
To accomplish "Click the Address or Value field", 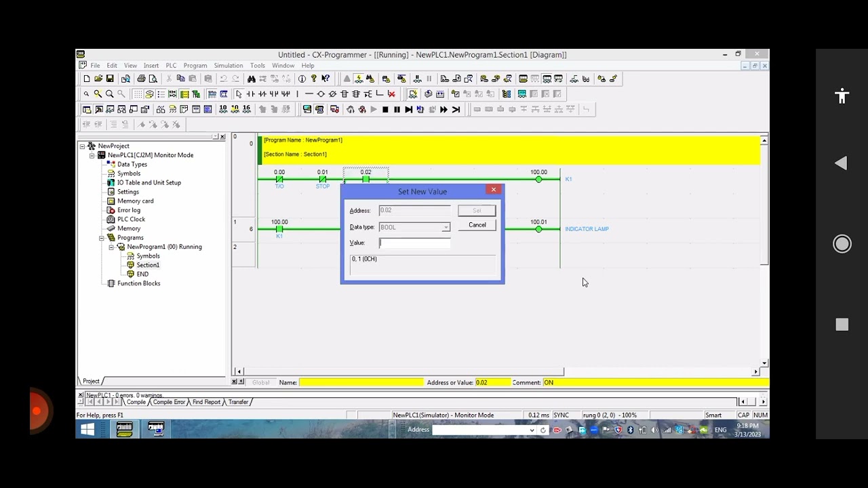I will [492, 382].
